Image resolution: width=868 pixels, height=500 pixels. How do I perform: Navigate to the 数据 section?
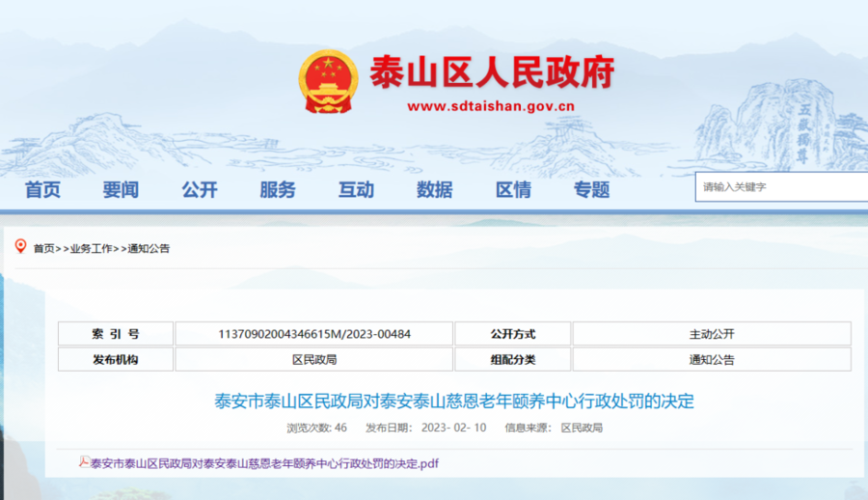click(x=434, y=190)
